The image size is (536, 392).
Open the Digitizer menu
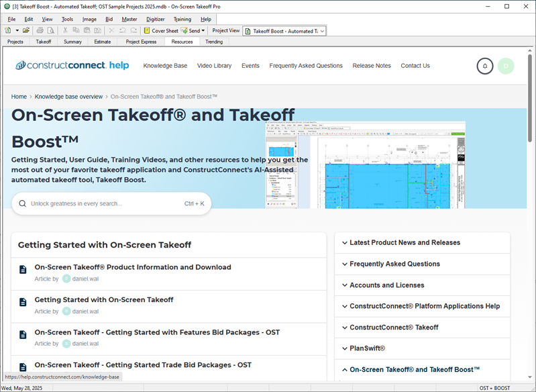click(155, 19)
